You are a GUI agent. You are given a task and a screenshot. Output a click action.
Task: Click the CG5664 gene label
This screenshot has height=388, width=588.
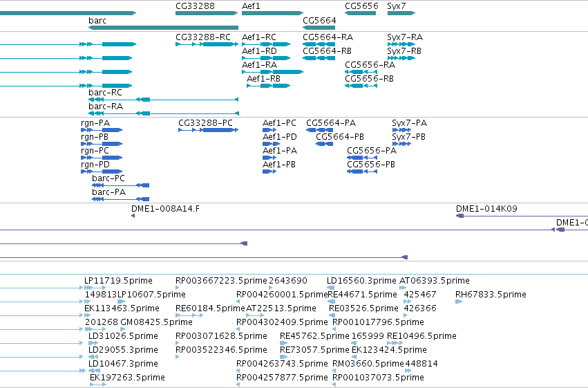coord(319,20)
